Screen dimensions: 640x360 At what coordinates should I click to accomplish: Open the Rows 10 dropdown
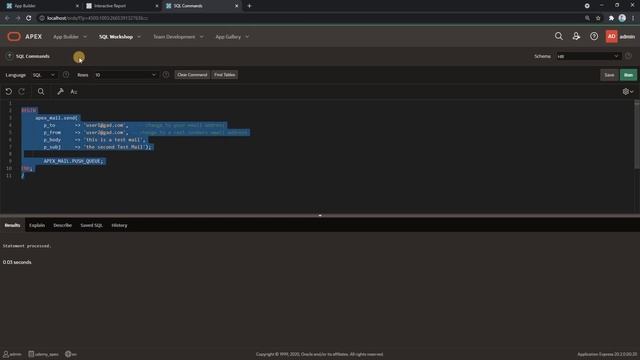tap(125, 75)
